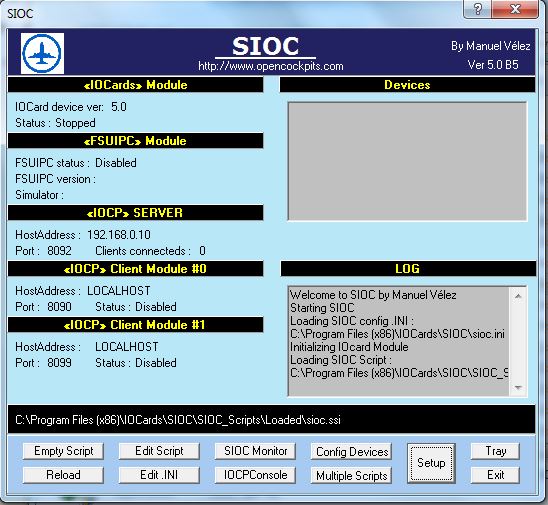548x505 pixels.
Task: Click the port 8090 value
Action: [x=59, y=307]
